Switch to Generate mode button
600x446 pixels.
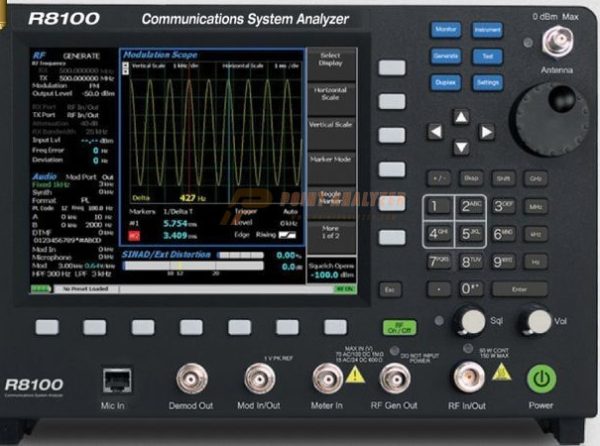tap(446, 56)
